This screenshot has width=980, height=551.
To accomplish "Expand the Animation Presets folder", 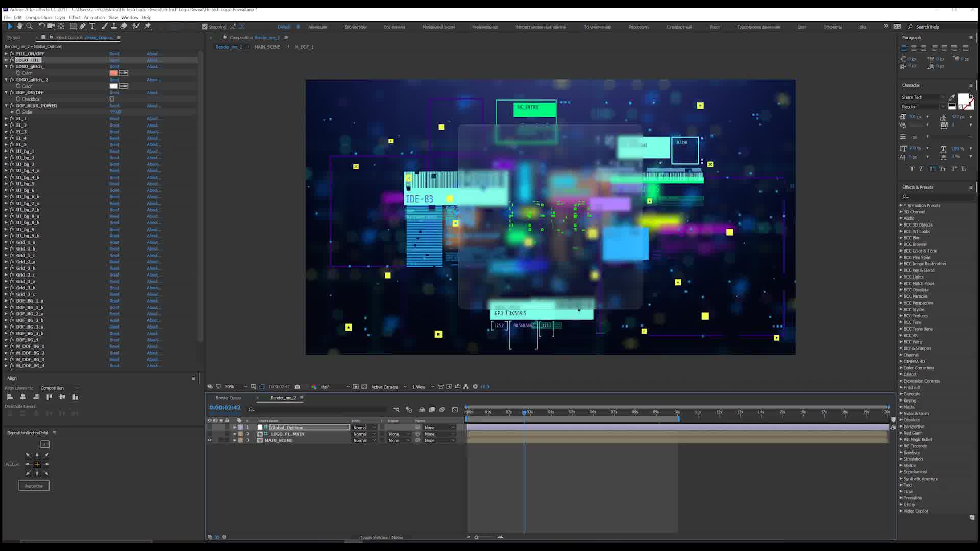I will 901,205.
